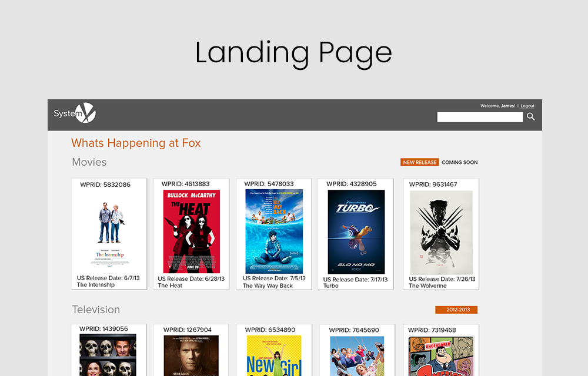
Task: Click the WPRID: 7319468 label
Action: (432, 330)
